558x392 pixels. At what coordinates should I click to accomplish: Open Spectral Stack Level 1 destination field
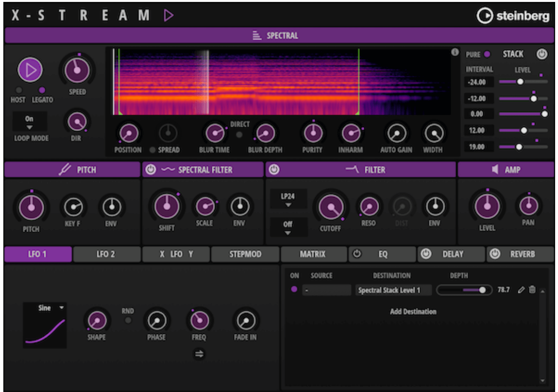(393, 290)
